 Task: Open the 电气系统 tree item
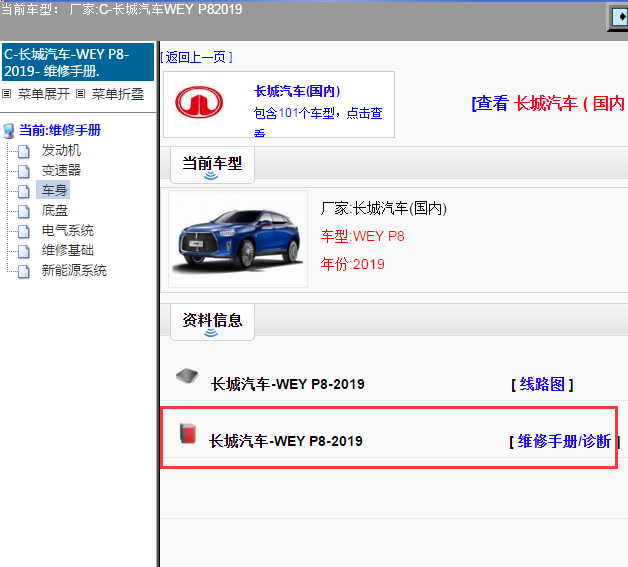(x=68, y=230)
